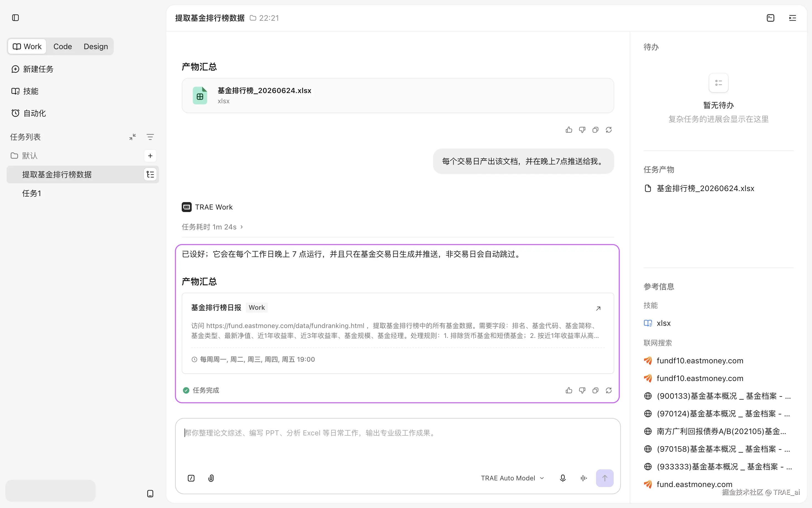Open the 基金排行榜_20260624.xlsx file card

pyautogui.click(x=398, y=96)
